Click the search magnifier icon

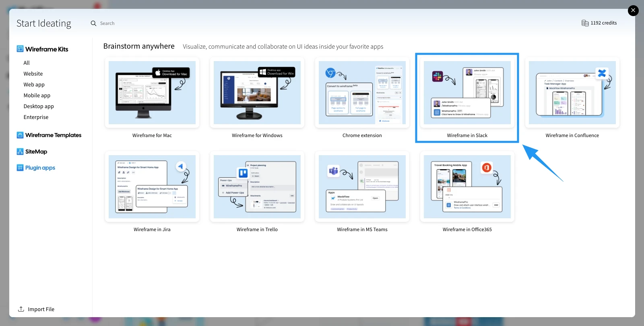click(93, 23)
